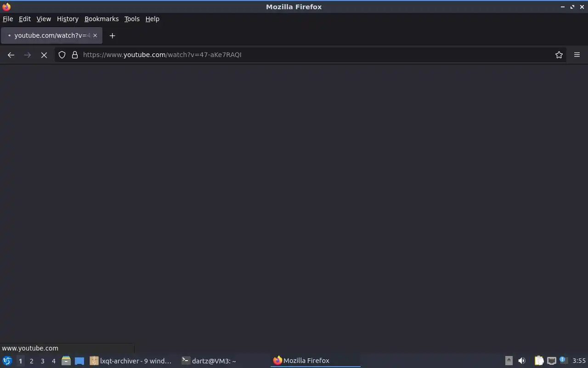Open the Tools menu
Screen dimensions: 588x368
coord(132,19)
